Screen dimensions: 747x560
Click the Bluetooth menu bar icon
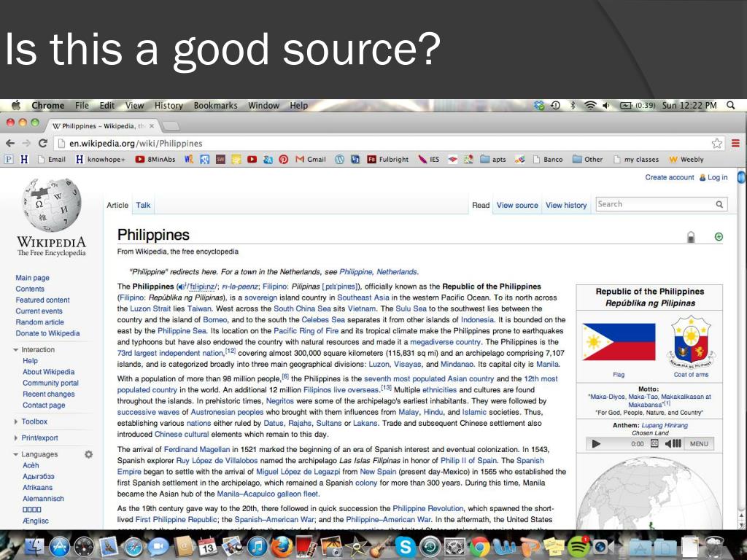tap(573, 105)
